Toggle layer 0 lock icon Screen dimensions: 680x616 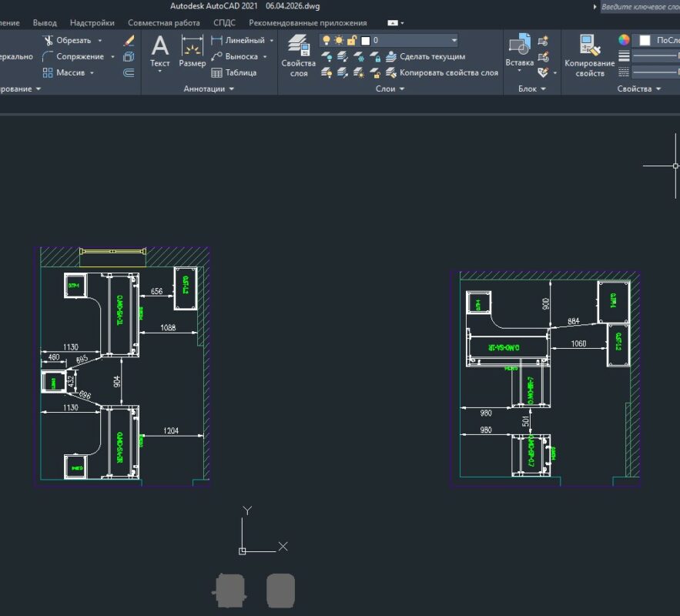352,40
